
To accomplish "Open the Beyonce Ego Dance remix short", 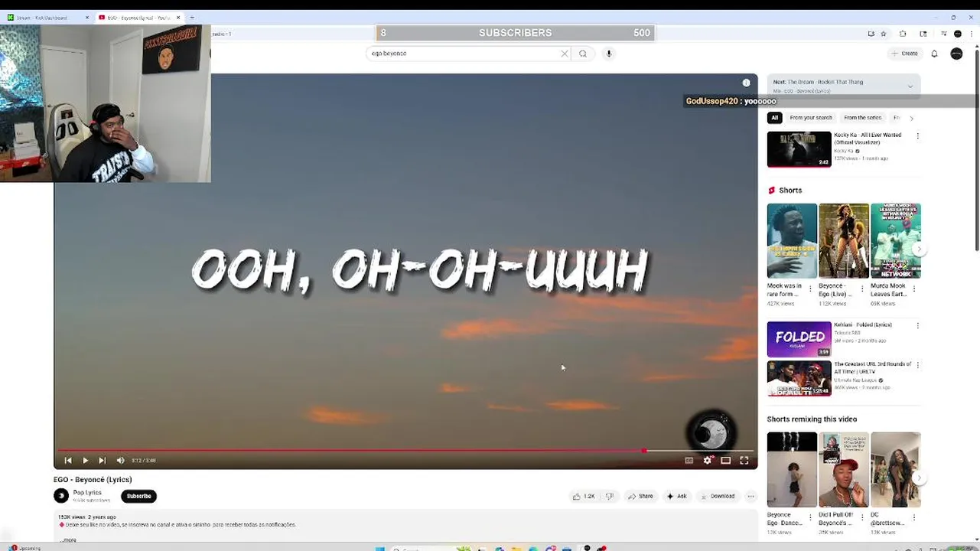I will (x=792, y=470).
